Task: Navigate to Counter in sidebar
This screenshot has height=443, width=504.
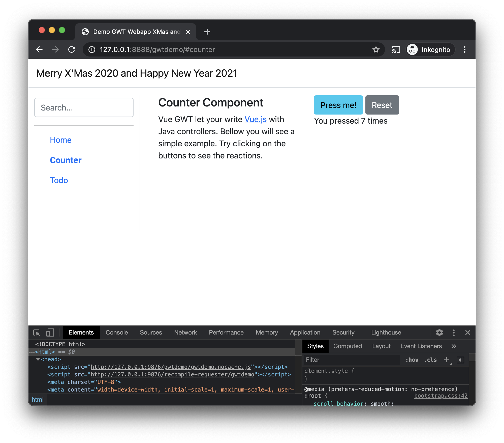Action: click(66, 160)
